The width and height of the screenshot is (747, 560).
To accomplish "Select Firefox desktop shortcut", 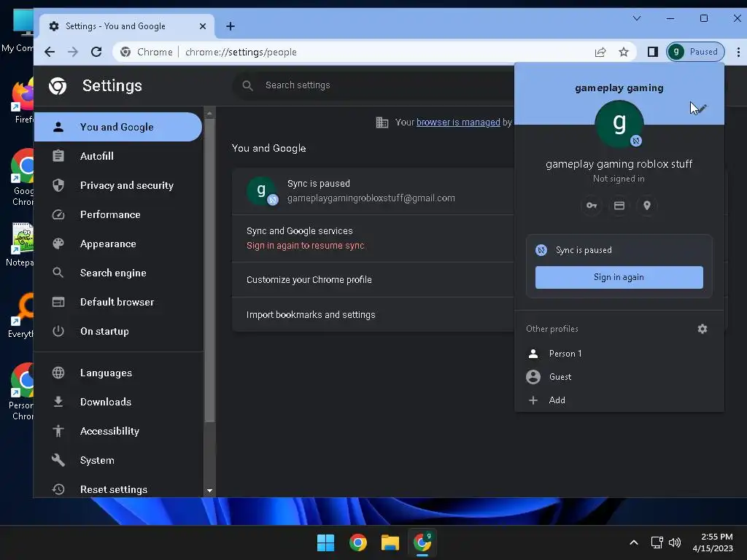I will 23,101.
